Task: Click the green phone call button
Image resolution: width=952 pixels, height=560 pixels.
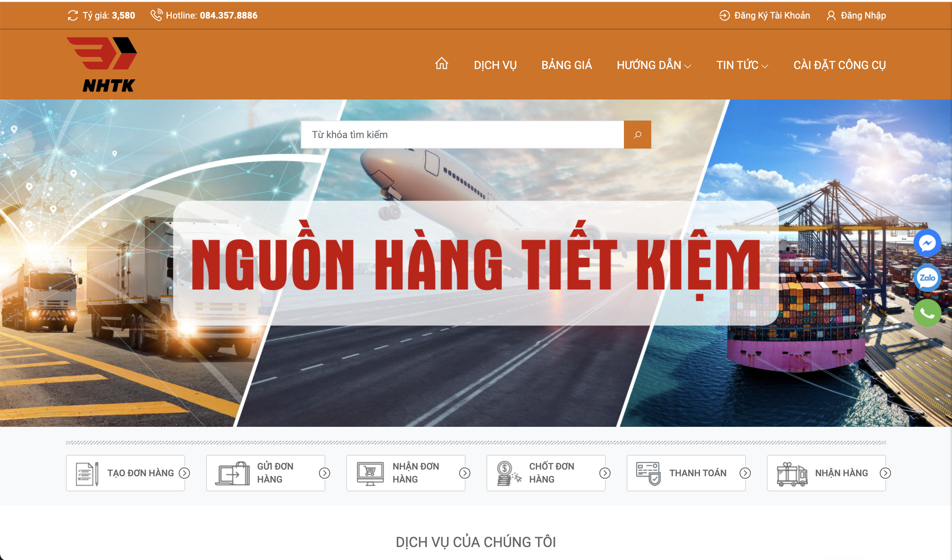Action: pos(927,313)
